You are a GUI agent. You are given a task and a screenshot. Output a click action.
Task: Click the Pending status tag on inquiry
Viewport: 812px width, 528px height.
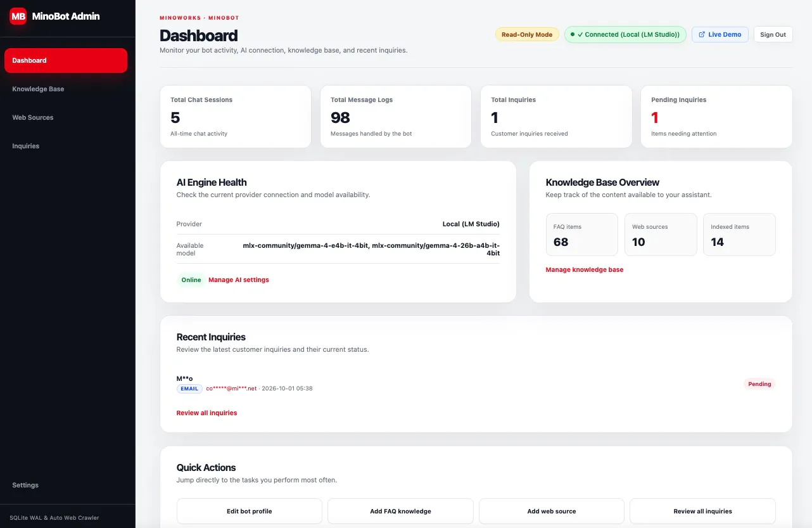[x=759, y=383]
